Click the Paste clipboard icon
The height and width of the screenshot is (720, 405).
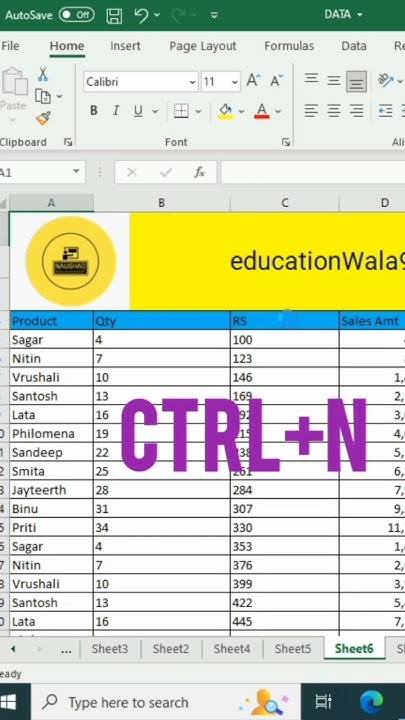tap(14, 82)
